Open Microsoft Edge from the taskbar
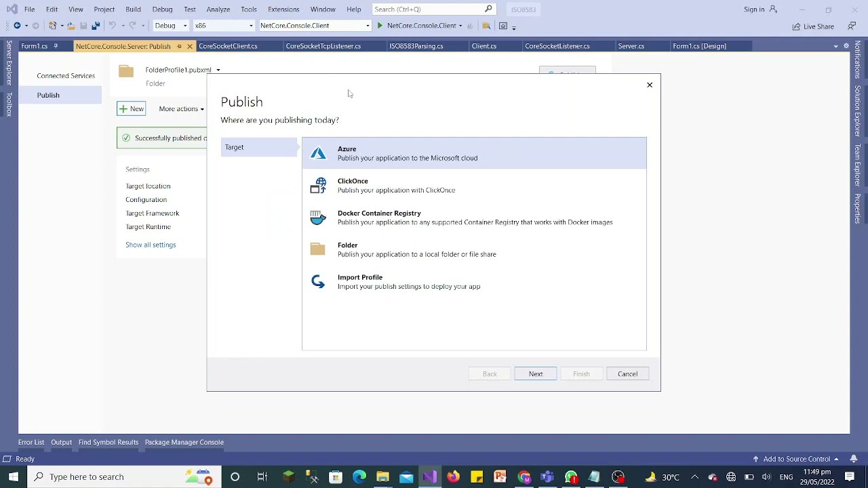The width and height of the screenshot is (868, 488). tap(359, 476)
